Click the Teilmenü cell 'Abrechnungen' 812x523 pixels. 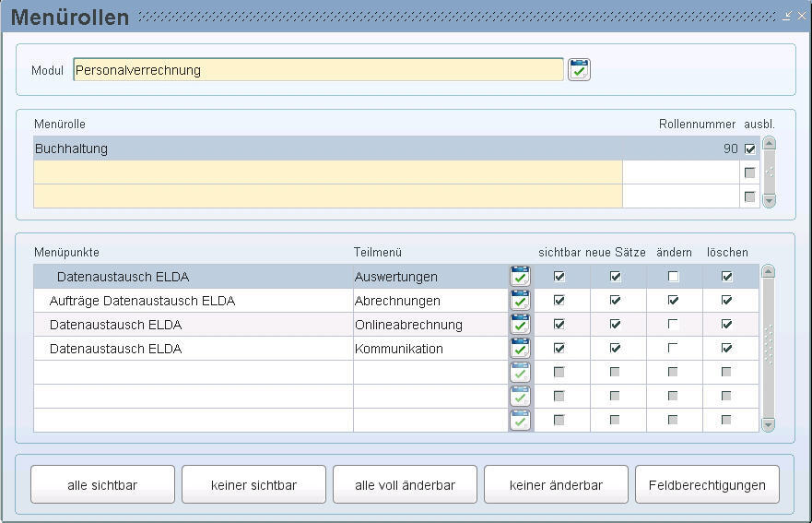pos(430,300)
